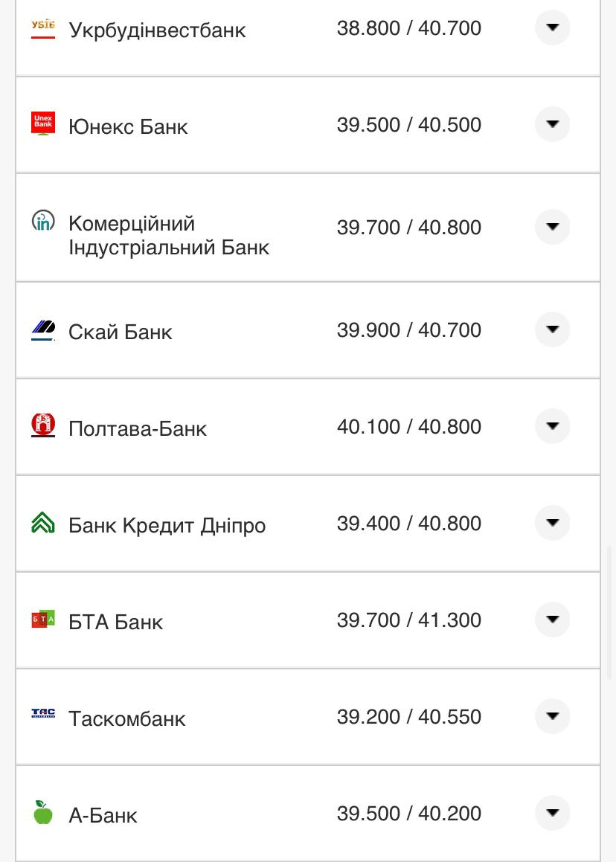616x862 pixels.
Task: Select the Комерційний Індустріальний Банк name
Action: click(169, 235)
